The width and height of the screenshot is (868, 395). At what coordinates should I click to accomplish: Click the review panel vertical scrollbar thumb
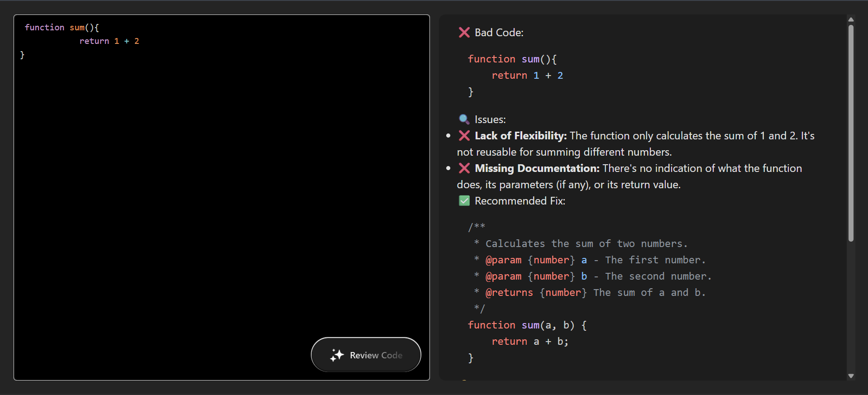pyautogui.click(x=851, y=133)
